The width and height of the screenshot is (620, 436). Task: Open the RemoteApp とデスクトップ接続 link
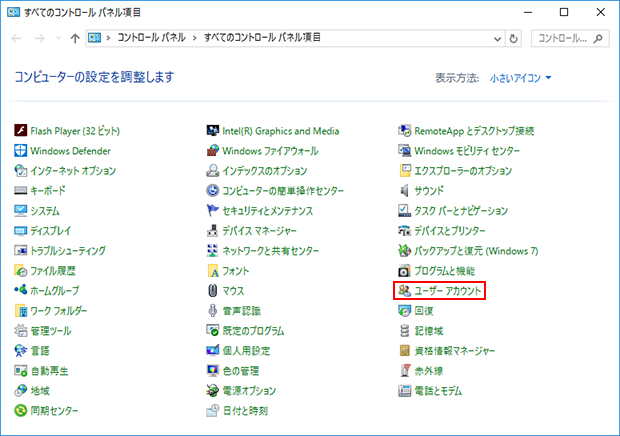pyautogui.click(x=474, y=131)
